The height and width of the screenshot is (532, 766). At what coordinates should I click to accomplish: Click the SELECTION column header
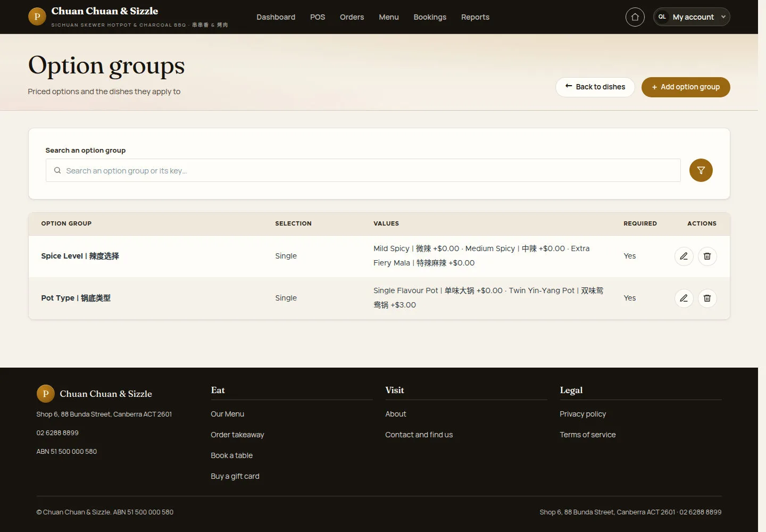point(293,223)
